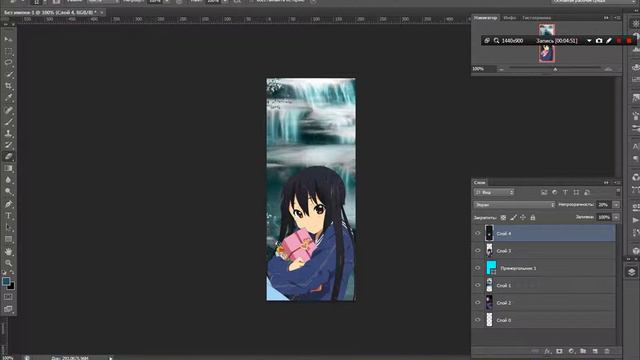Select the Magic Wand tool
640x360 pixels.
[x=8, y=75]
